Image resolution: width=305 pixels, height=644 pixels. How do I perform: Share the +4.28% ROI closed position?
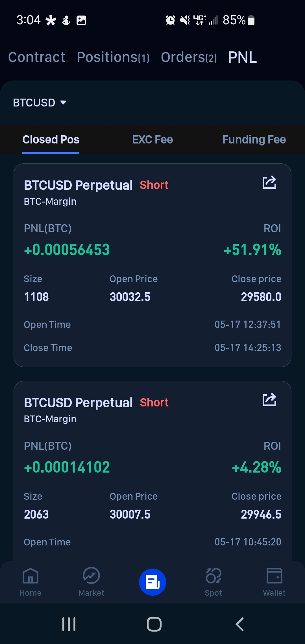coord(269,400)
